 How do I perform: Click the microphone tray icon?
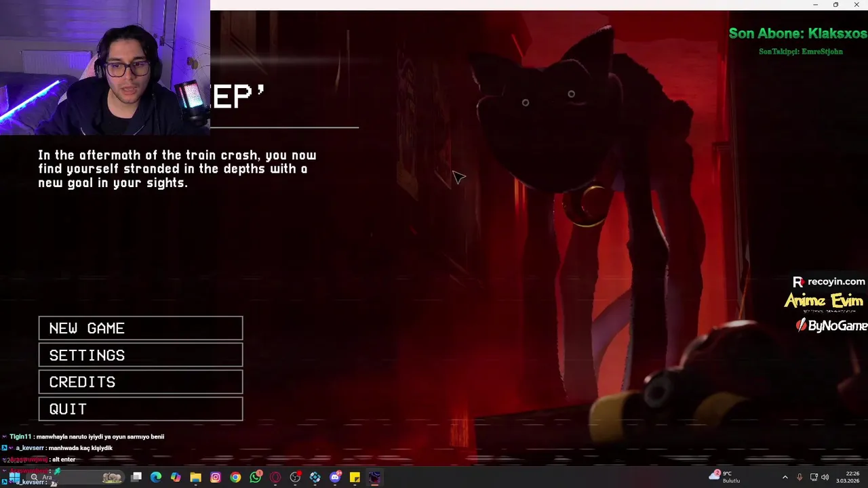click(800, 477)
